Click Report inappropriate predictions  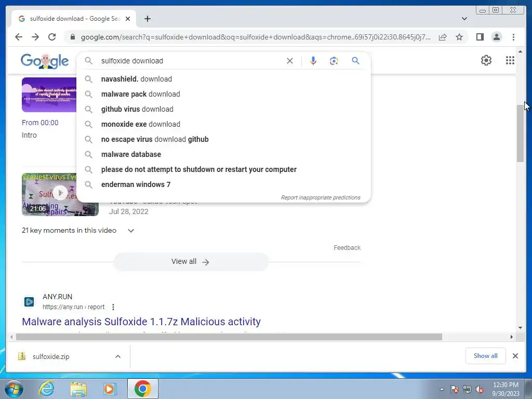click(320, 197)
